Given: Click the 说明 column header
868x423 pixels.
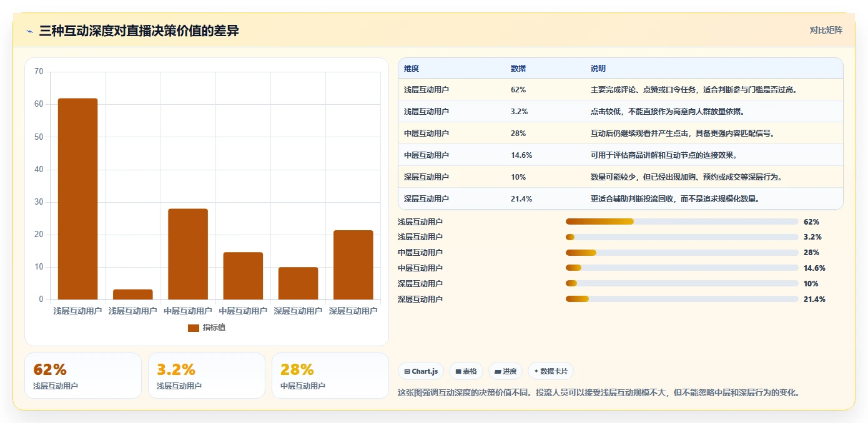Looking at the screenshot, I should [x=598, y=69].
